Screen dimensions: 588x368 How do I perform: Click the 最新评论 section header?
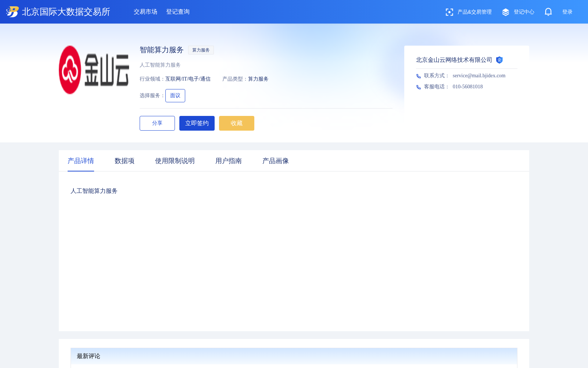click(x=294, y=356)
